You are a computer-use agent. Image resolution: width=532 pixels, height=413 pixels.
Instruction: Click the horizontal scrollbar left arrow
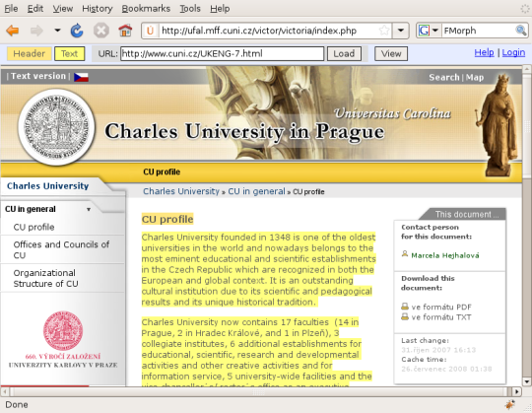(4, 391)
